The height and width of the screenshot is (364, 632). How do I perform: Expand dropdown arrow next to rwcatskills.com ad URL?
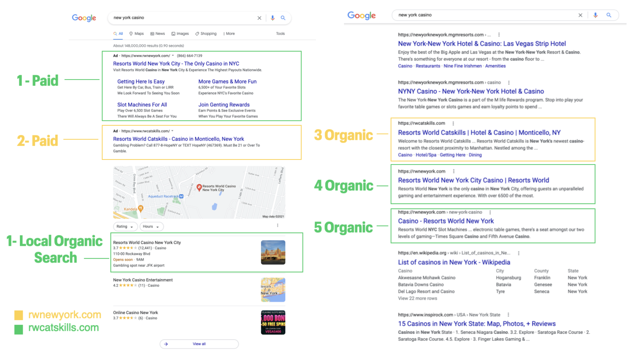point(172,131)
